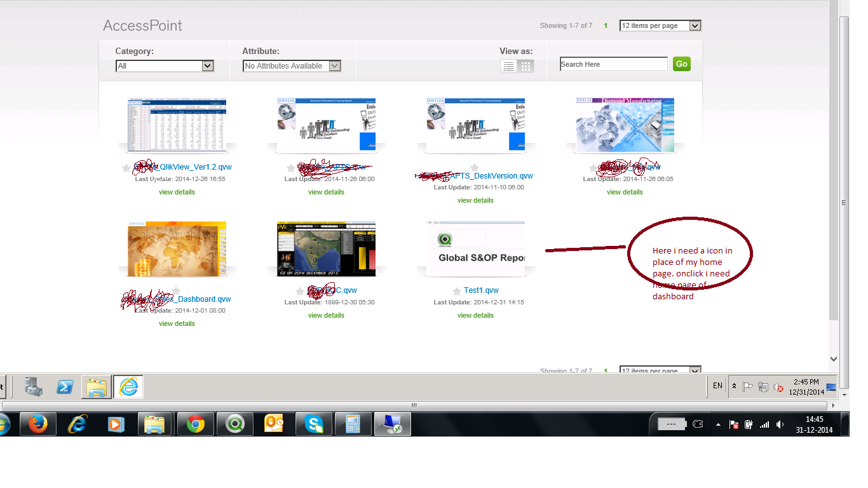This screenshot has height=488, width=868.
Task: Open the APTS_DeskVersion.qvw document link
Action: tap(475, 176)
